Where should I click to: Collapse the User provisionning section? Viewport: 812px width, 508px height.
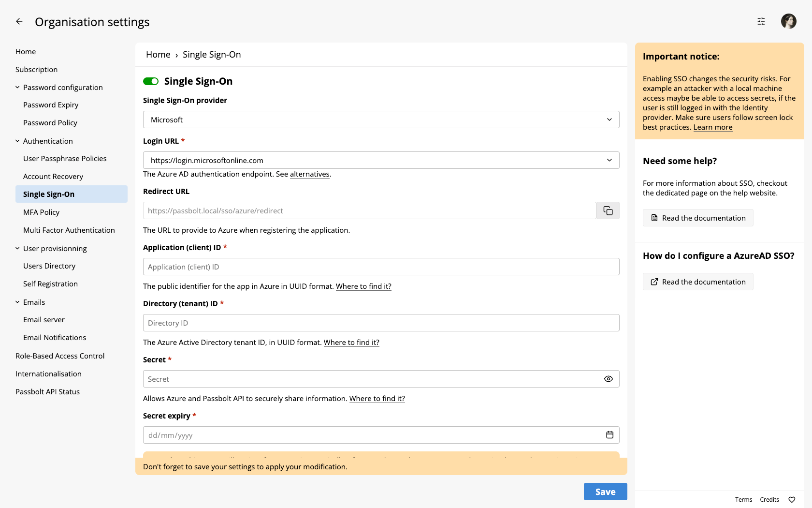click(17, 249)
